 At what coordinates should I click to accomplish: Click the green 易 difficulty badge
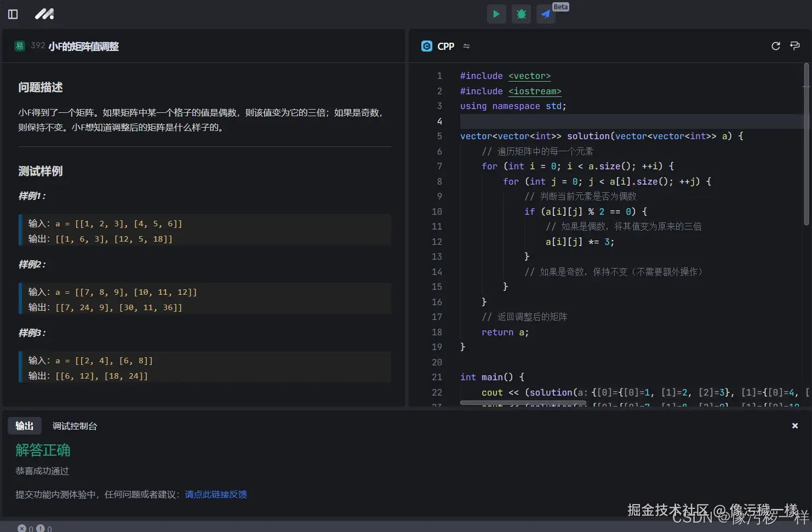pyautogui.click(x=20, y=46)
